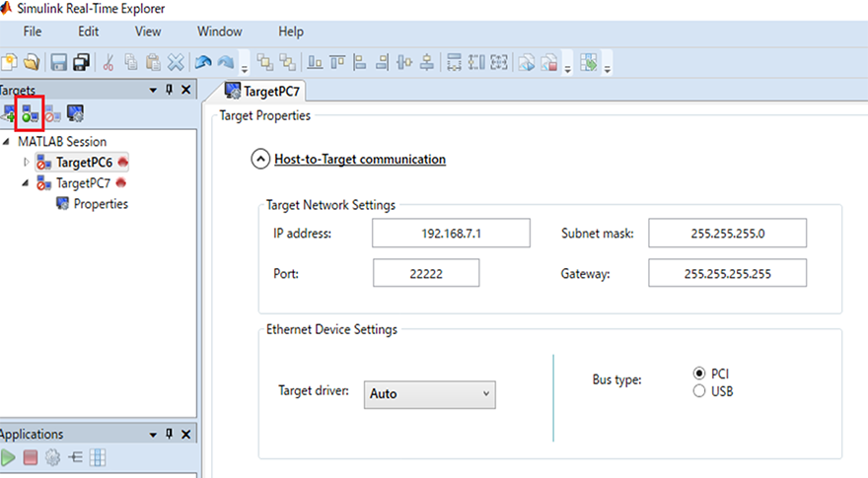This screenshot has height=478, width=868.
Task: Click the Make Same Height icon
Action: point(476,62)
